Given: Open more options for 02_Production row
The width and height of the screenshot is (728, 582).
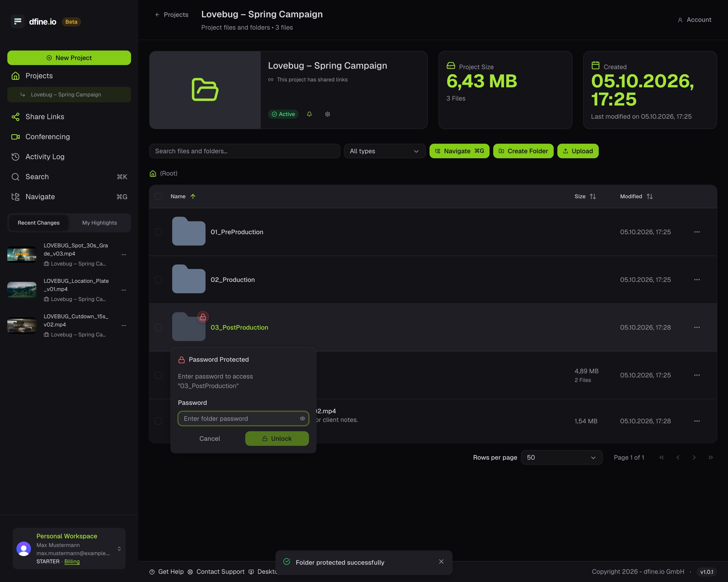Looking at the screenshot, I should pos(696,280).
